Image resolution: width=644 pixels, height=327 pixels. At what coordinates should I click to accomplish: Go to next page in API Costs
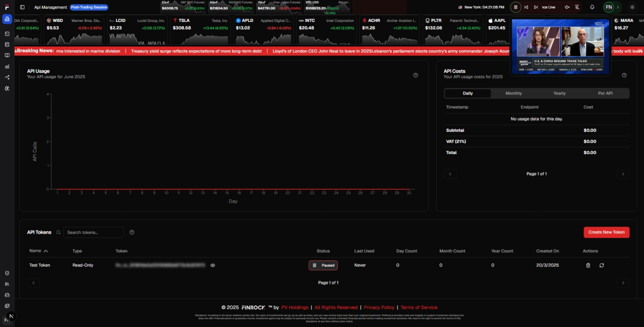point(623,174)
